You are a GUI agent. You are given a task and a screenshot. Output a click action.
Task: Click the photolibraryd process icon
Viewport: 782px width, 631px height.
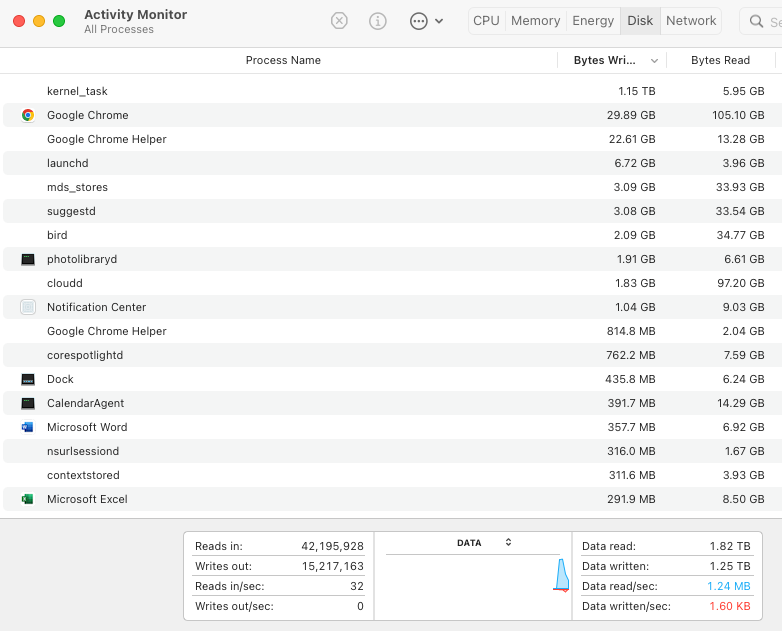pyautogui.click(x=28, y=259)
